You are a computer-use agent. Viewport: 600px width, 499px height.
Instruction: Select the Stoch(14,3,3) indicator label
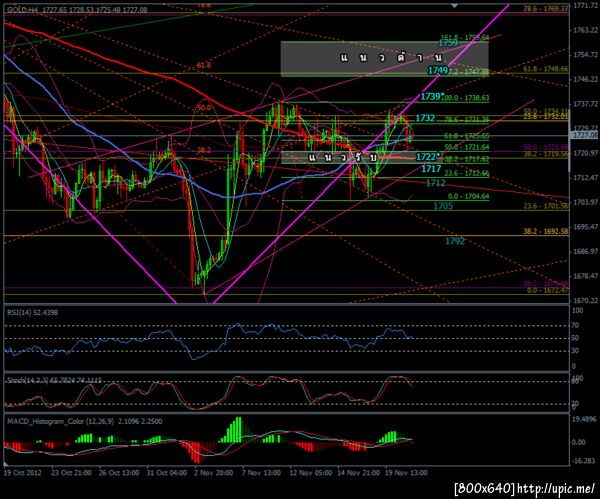54,380
